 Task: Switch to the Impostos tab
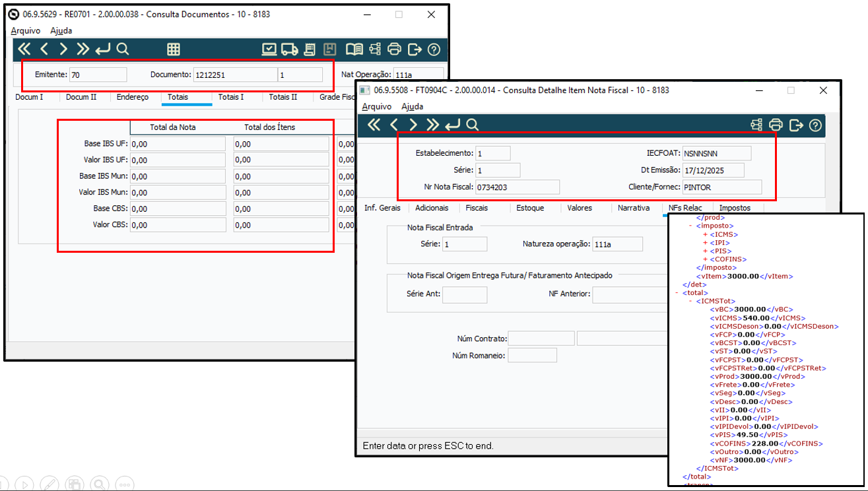coord(735,208)
